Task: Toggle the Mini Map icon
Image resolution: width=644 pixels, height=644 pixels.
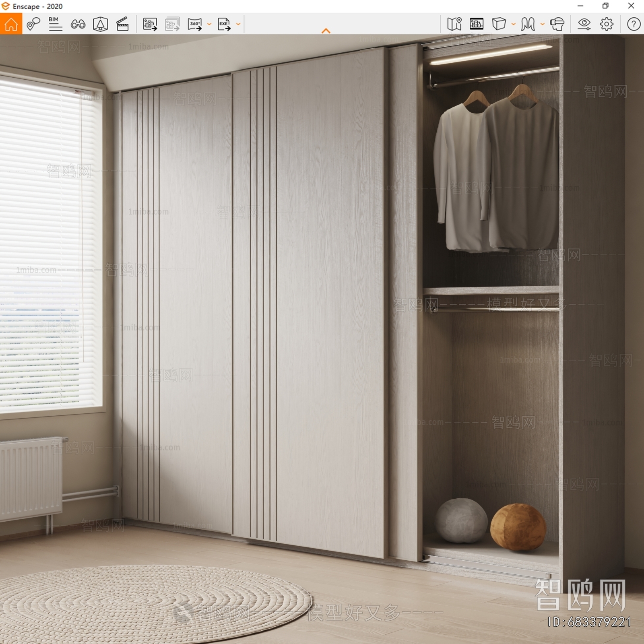Action: click(454, 24)
